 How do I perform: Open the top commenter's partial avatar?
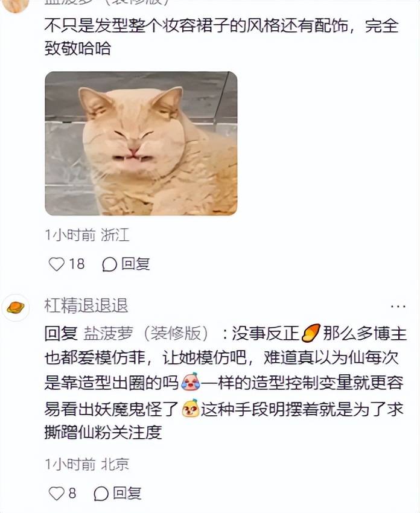15,6
